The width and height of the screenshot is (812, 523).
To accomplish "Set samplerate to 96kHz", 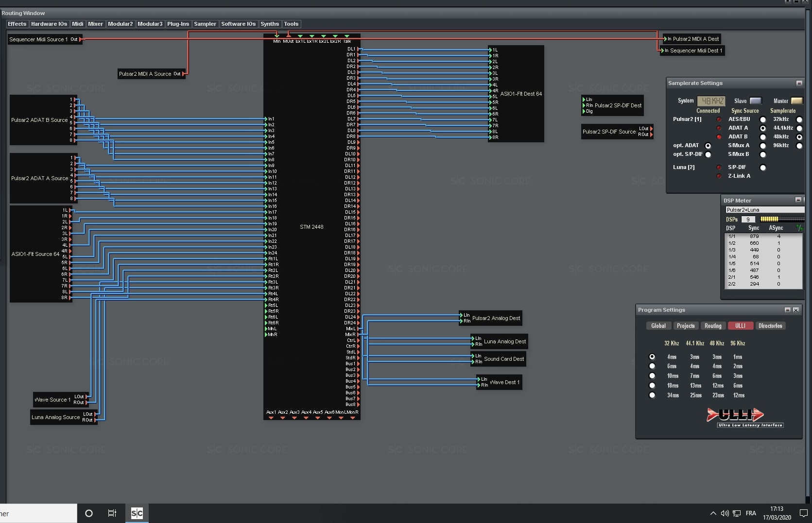I will [799, 146].
